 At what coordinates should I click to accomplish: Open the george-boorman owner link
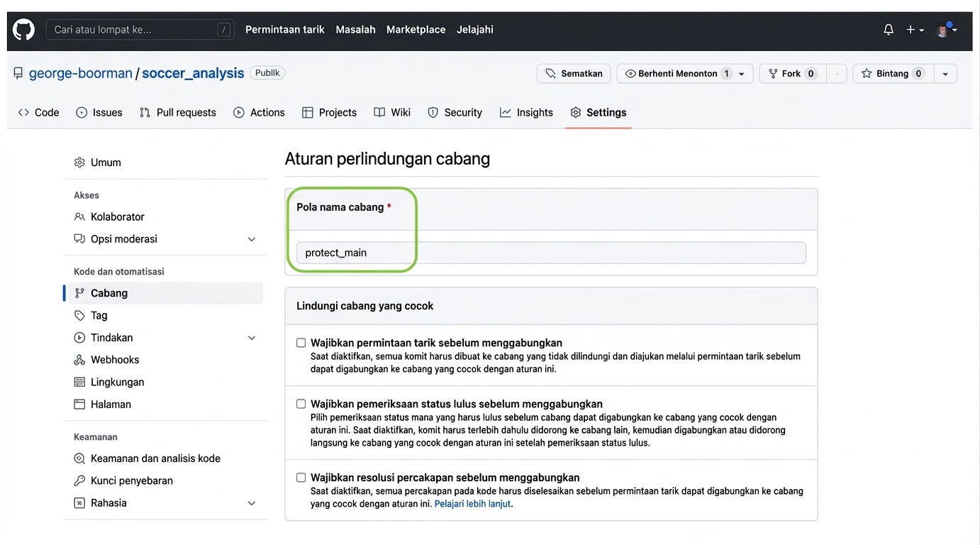pos(81,73)
